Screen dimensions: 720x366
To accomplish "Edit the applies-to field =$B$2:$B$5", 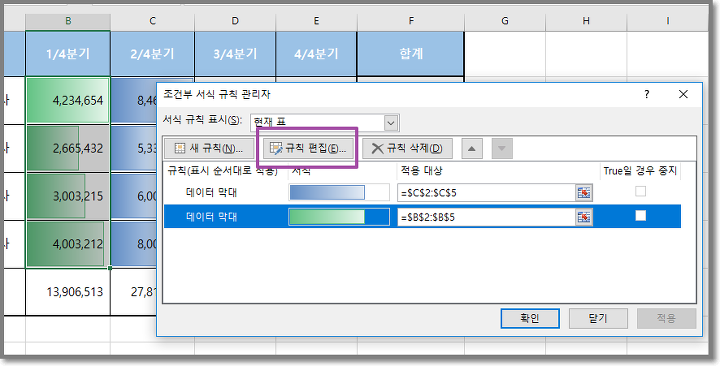I will click(486, 217).
